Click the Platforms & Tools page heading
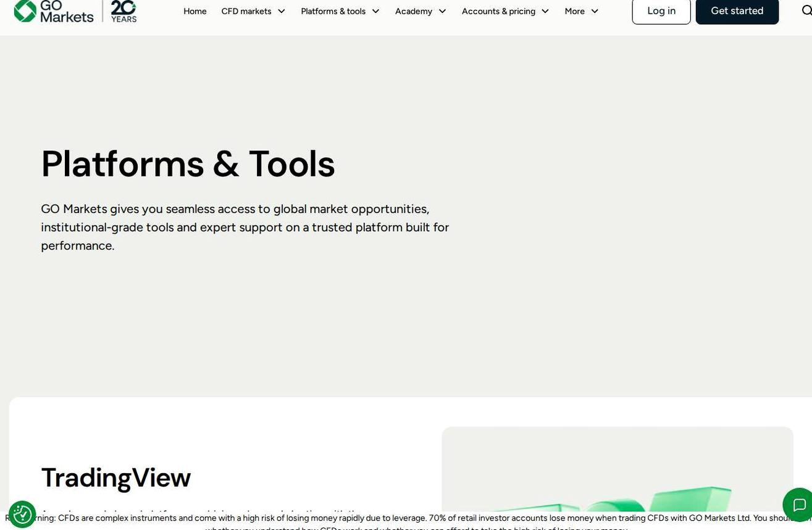Image resolution: width=812 pixels, height=530 pixels. tap(188, 164)
